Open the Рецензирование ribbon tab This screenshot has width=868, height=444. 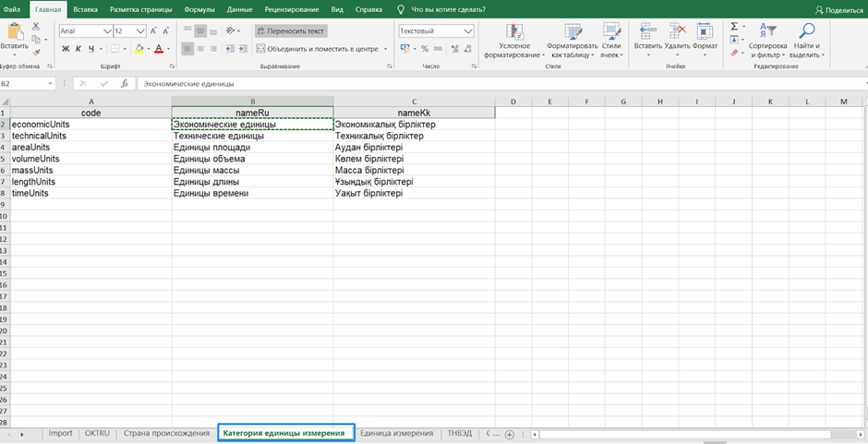292,9
